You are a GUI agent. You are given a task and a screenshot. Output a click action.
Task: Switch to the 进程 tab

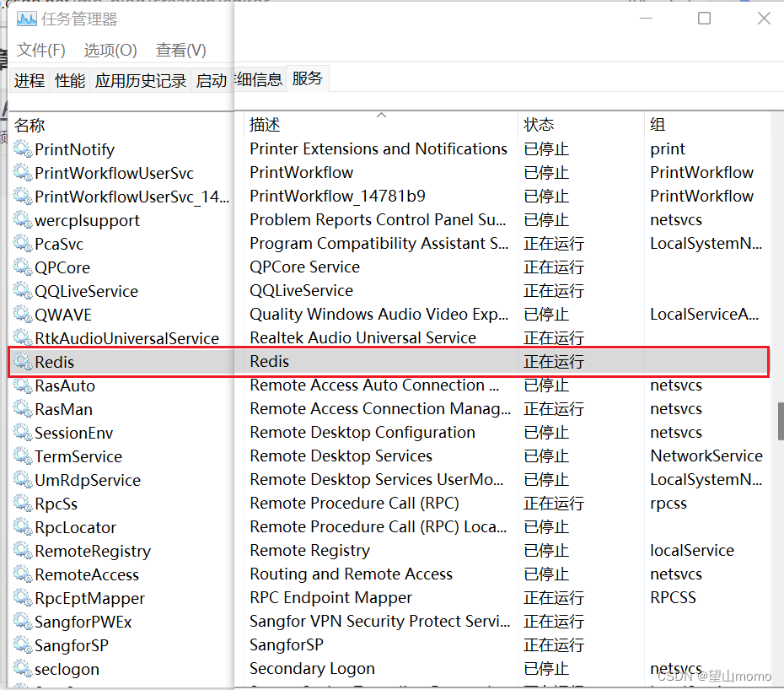tap(30, 80)
